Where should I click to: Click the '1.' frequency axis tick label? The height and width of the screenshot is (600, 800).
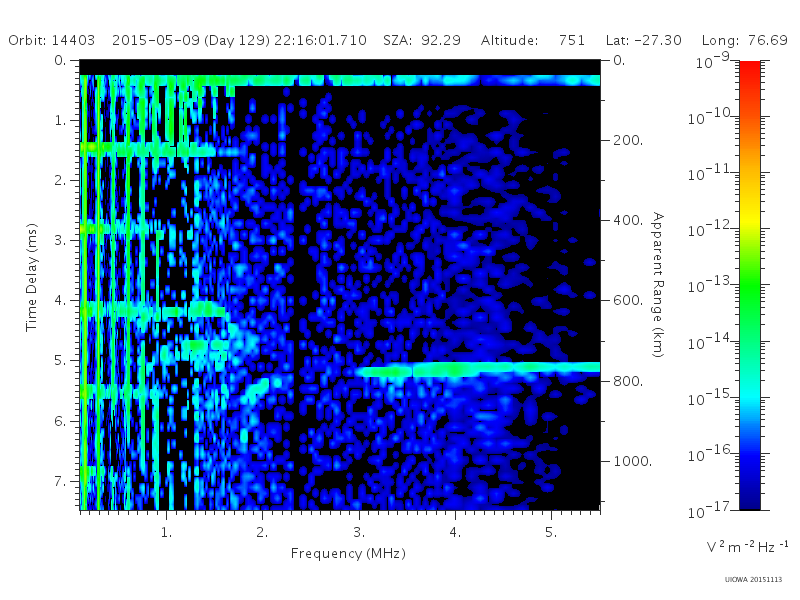coord(166,533)
